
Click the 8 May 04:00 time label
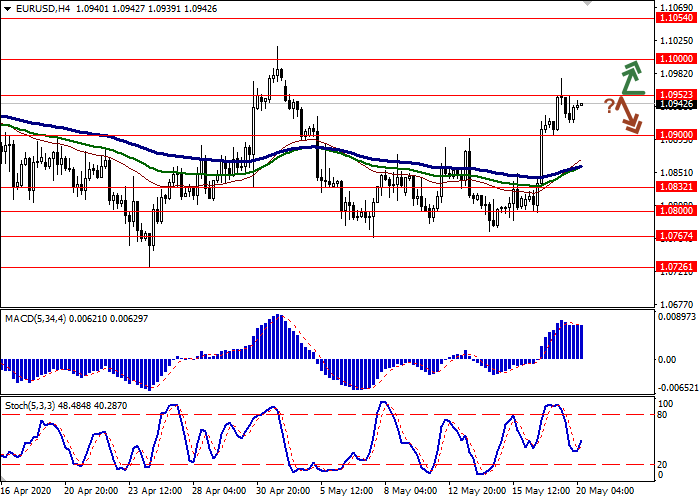coord(410,491)
